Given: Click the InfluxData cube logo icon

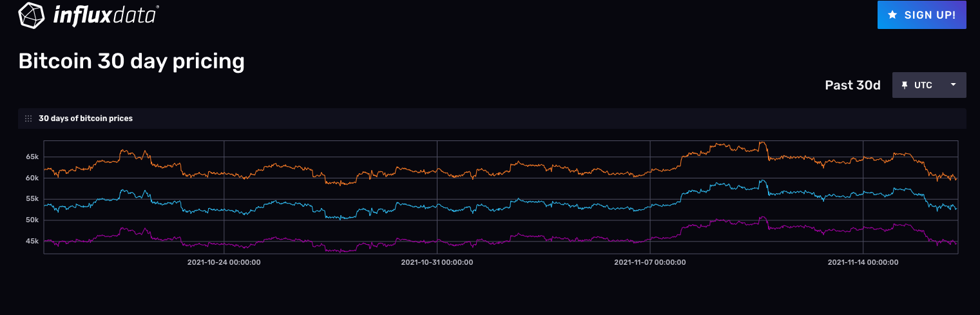Looking at the screenshot, I should (x=31, y=15).
